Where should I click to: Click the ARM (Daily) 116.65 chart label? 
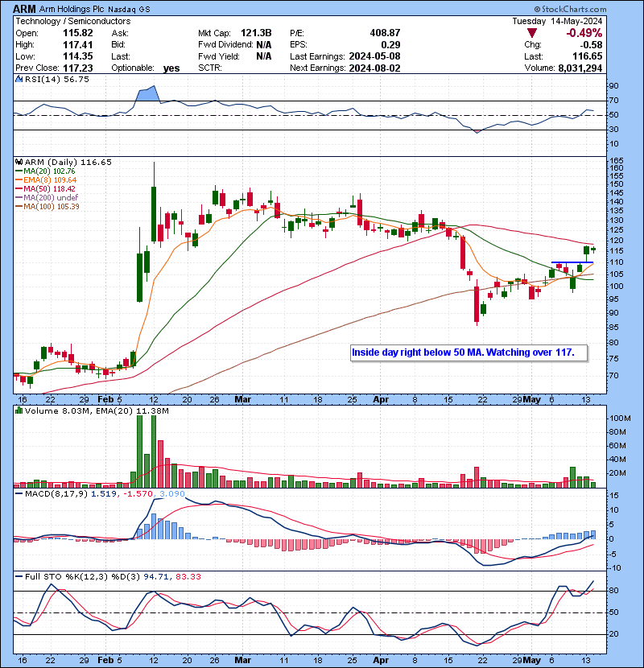pyautogui.click(x=68, y=163)
